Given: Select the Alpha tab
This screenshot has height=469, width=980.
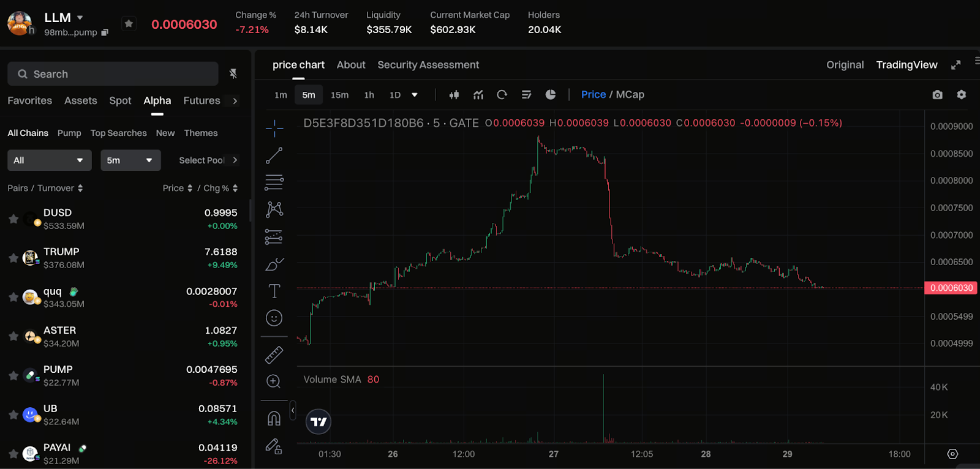Looking at the screenshot, I should point(157,100).
